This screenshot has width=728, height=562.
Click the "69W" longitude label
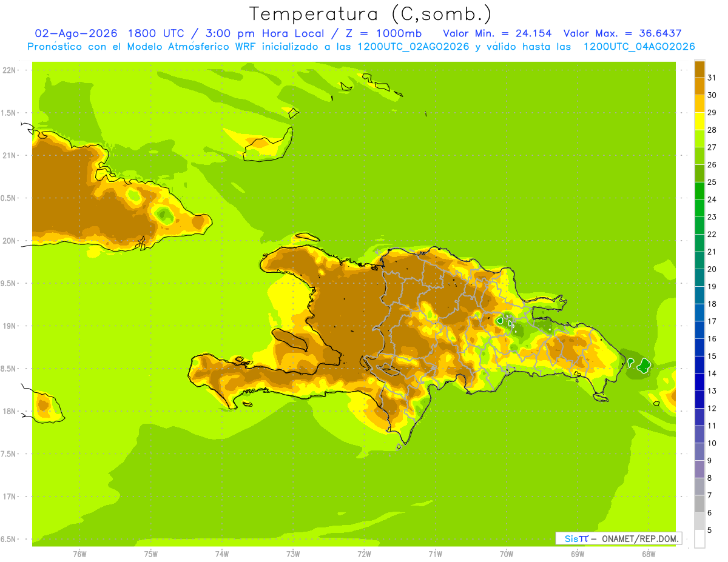pyautogui.click(x=578, y=555)
